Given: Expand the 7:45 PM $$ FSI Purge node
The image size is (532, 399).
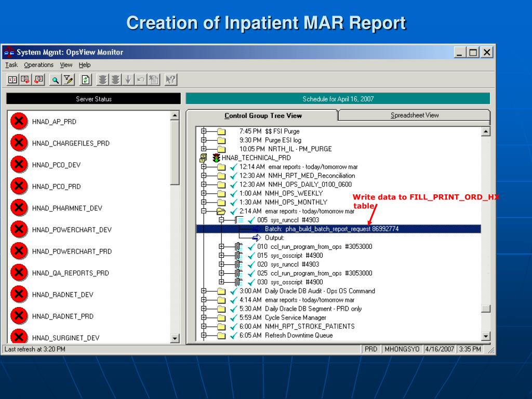Looking at the screenshot, I should click(x=204, y=131).
